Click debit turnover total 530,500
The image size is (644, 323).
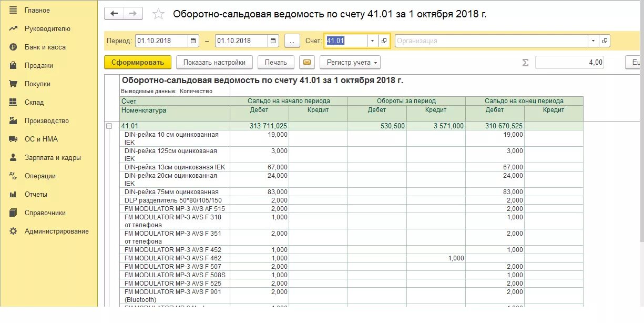click(x=392, y=126)
